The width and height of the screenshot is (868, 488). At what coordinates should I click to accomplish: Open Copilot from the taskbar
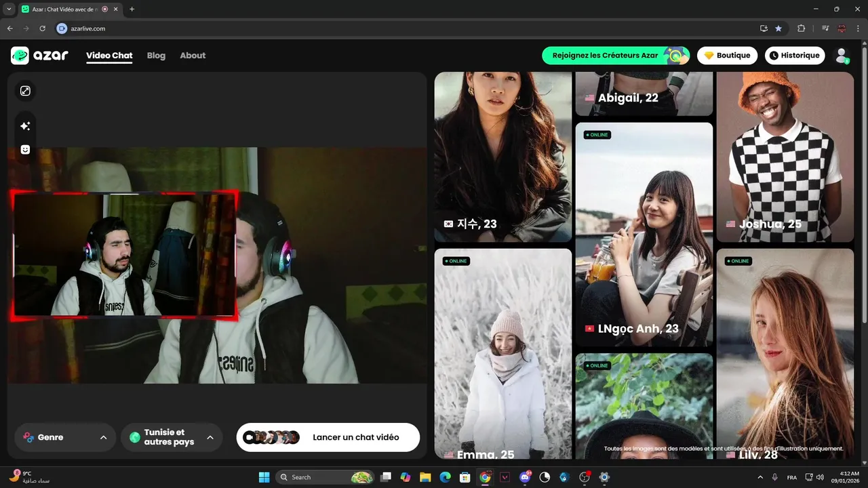tap(406, 477)
